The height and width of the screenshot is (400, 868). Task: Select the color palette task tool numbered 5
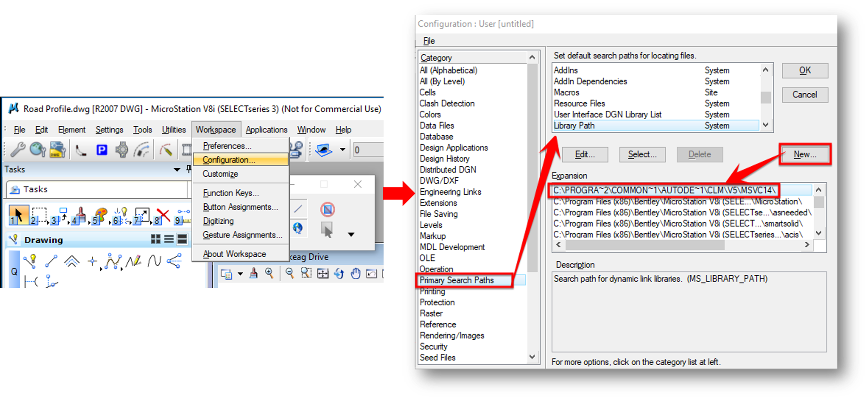point(100,215)
